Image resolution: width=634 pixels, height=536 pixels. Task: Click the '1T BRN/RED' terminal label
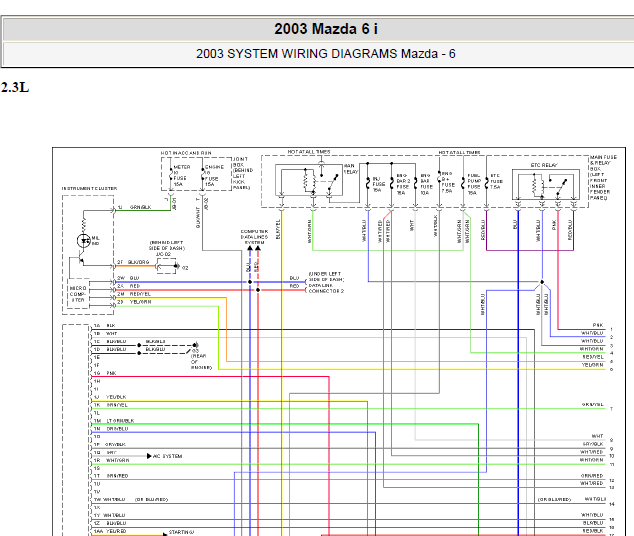[111, 476]
